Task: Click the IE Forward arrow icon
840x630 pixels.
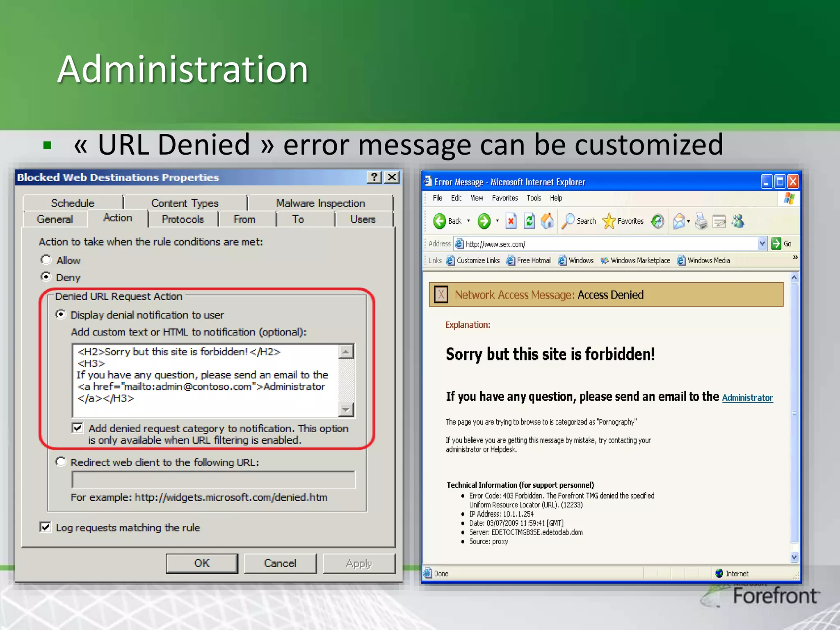Action: (484, 221)
